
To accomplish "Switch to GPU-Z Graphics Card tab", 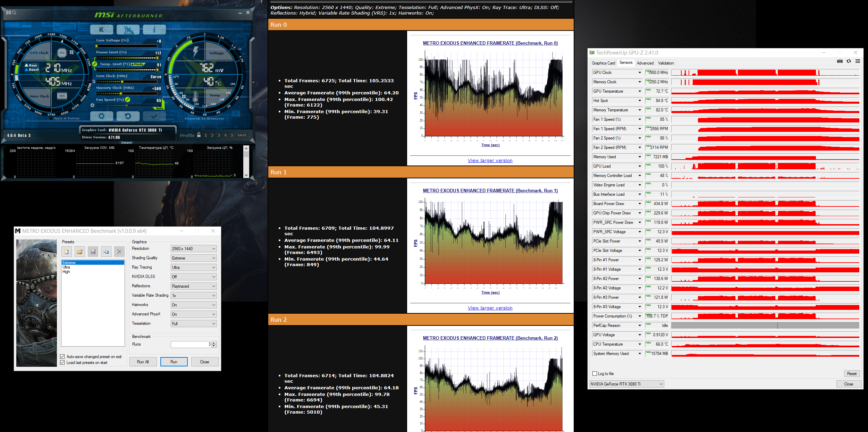I will [603, 63].
